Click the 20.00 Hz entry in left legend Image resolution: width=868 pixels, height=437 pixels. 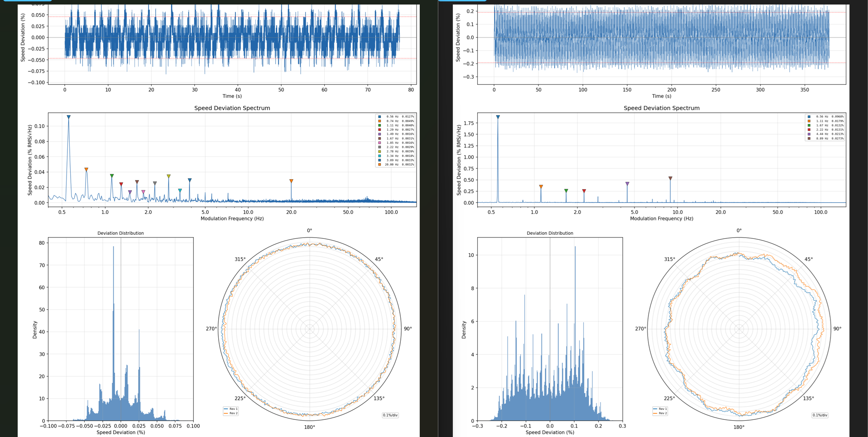[396, 165]
